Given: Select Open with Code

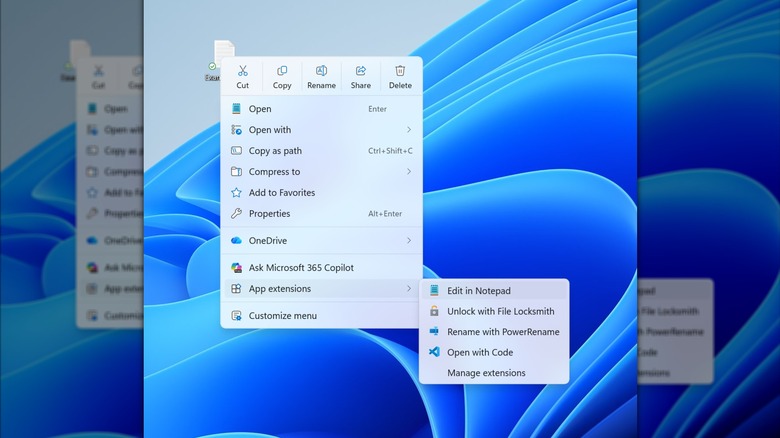Looking at the screenshot, I should click(x=494, y=352).
